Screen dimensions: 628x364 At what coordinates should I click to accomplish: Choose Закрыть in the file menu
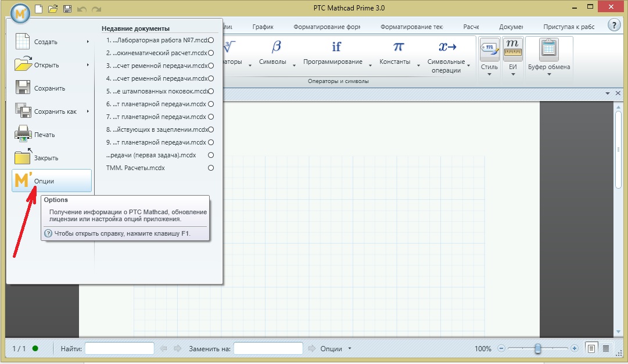tap(51, 158)
